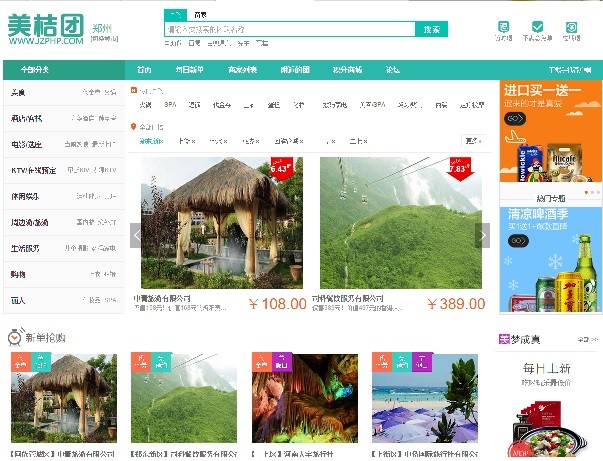Screen dimensions: 603x461
Task: Open the 每日上新 promotional image
Action: click(x=547, y=408)
